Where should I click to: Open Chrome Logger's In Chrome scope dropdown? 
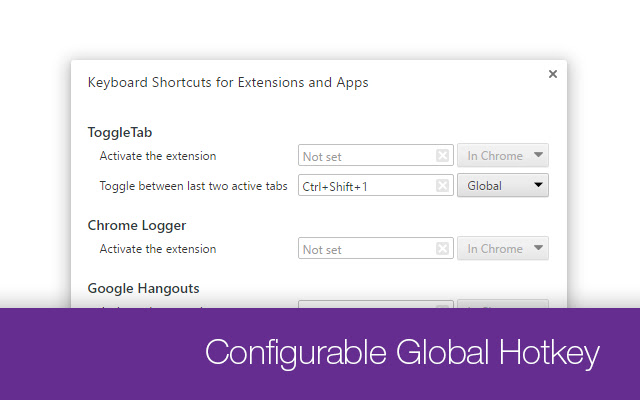pyautogui.click(x=503, y=249)
